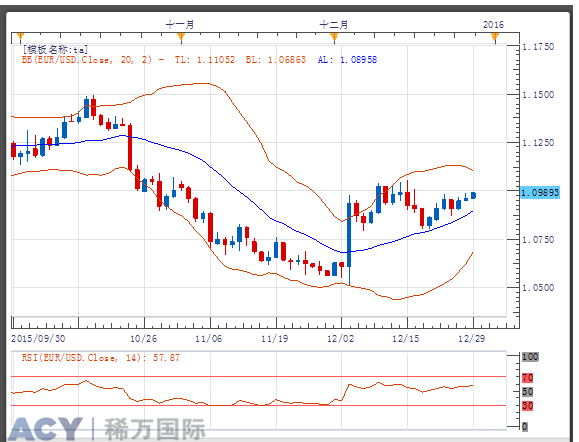Click the last blue candlestick at 12/29
Image resolution: width=579 pixels, height=442 pixels.
(473, 195)
